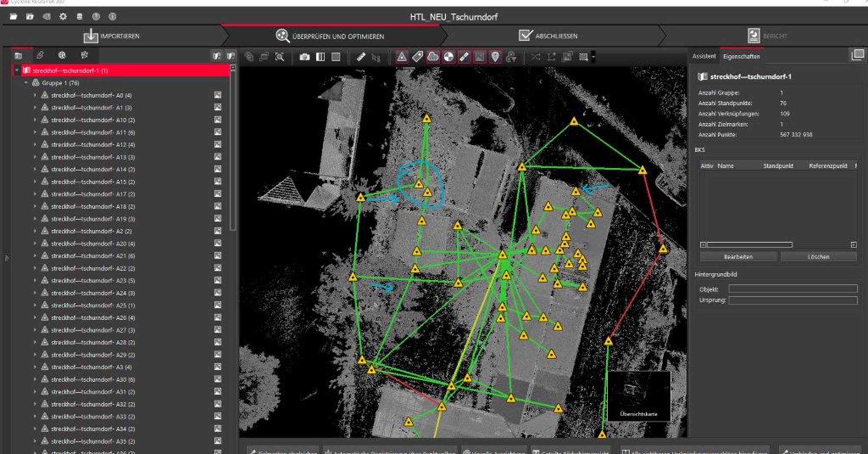The height and width of the screenshot is (454, 868).
Task: Toggle point cloud visibility button
Action: click(433, 57)
